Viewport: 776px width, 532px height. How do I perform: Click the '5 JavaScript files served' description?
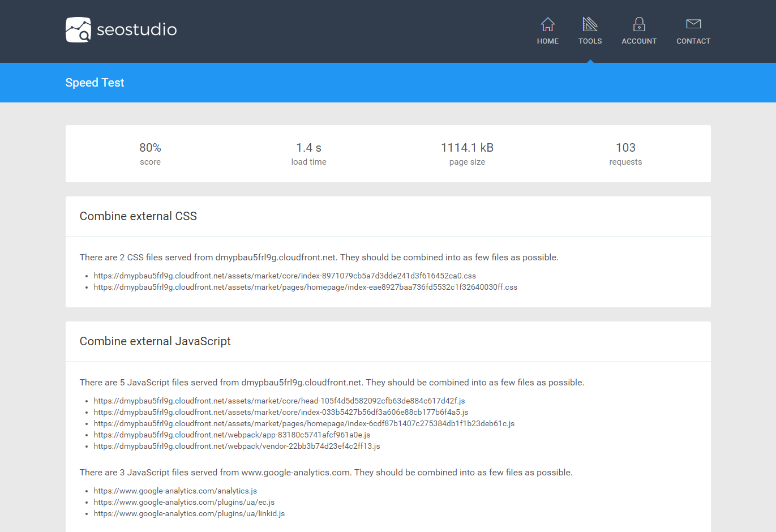click(x=332, y=383)
